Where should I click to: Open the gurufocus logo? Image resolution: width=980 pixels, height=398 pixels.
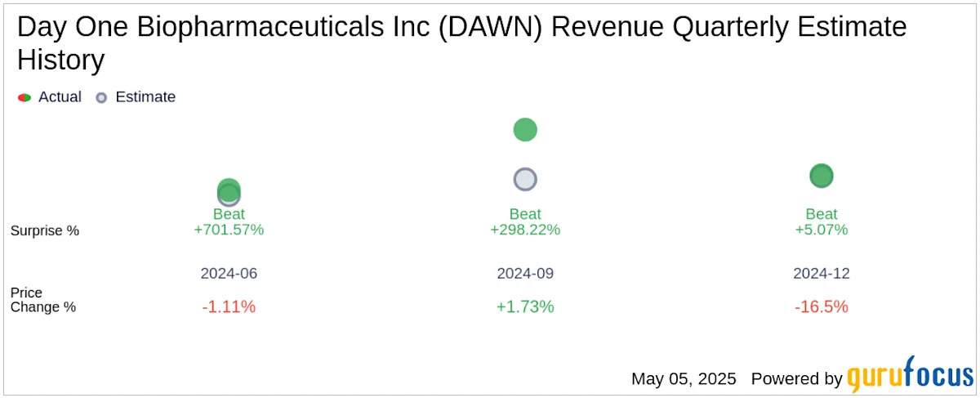(x=909, y=378)
